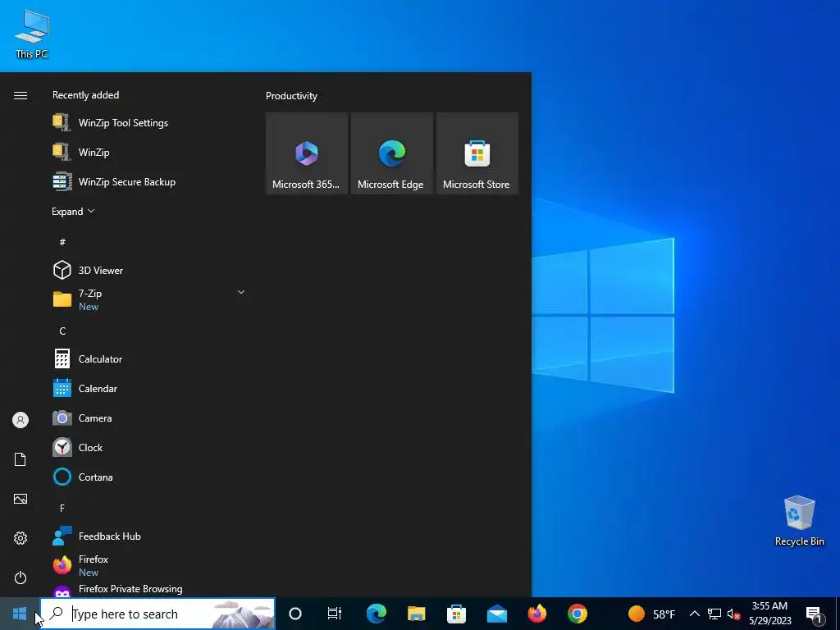Launch Cortana from the app list
This screenshot has width=840, height=630.
[x=150, y=477]
